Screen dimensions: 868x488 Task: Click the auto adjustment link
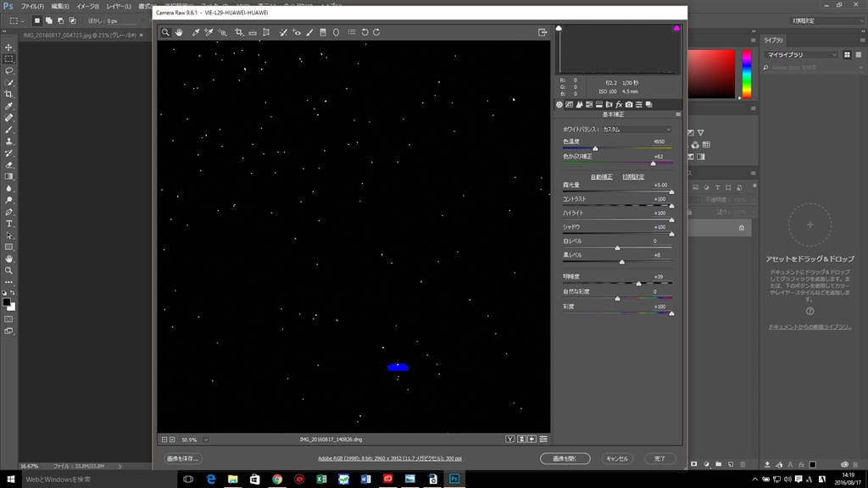click(601, 177)
